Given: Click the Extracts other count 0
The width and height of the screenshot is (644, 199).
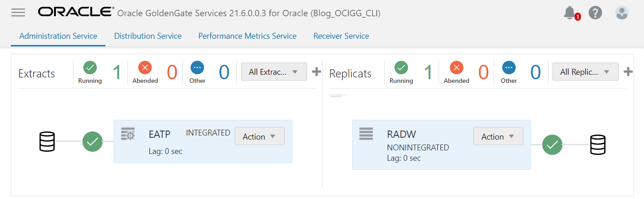Looking at the screenshot, I should coord(224,72).
